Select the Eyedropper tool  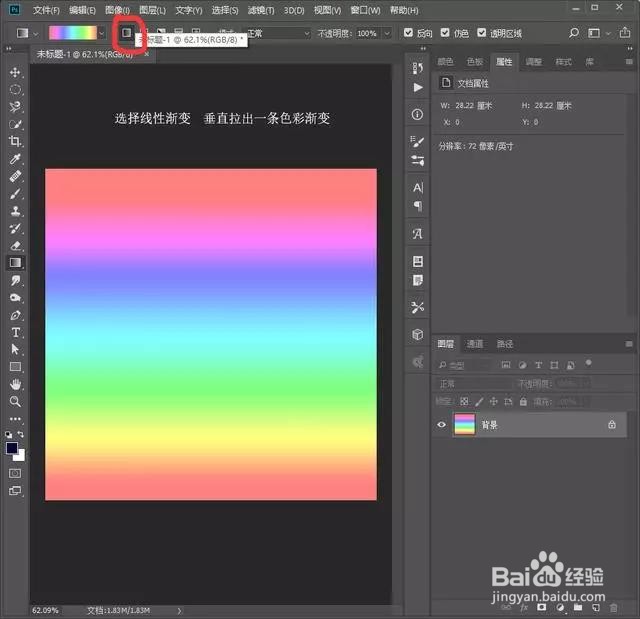pyautogui.click(x=15, y=158)
